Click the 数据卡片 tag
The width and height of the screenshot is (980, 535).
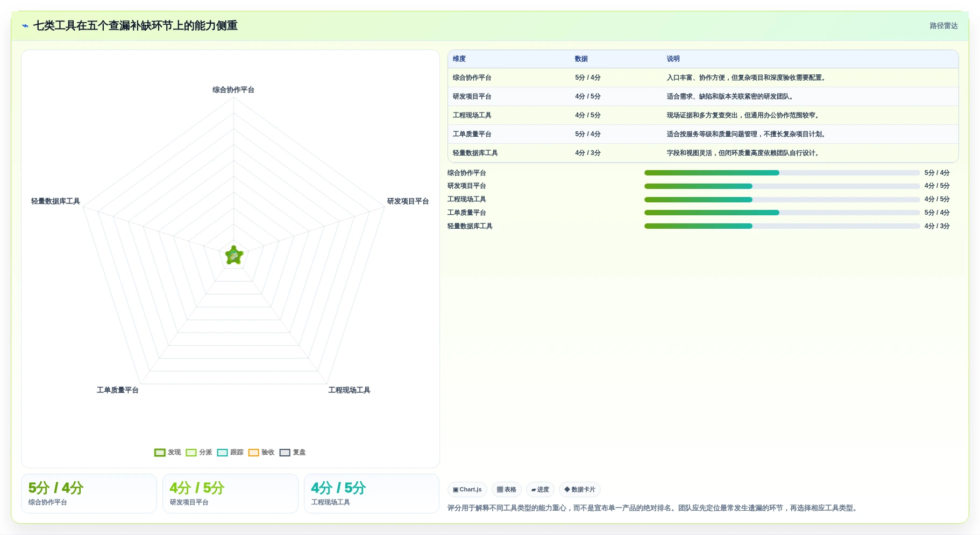pos(580,490)
